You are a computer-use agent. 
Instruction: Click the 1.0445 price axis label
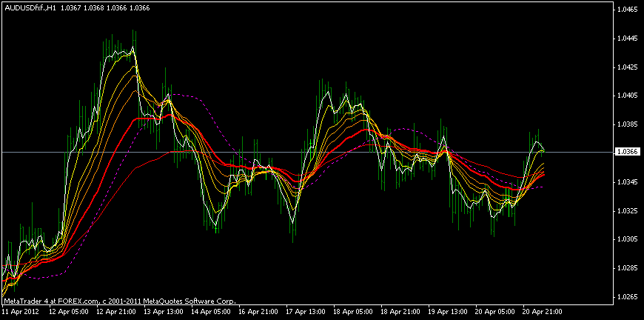(x=627, y=39)
